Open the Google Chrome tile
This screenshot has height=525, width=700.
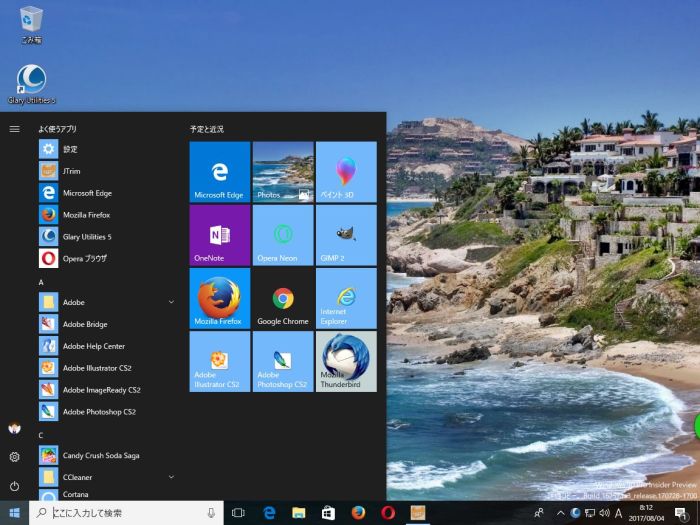[x=283, y=298]
